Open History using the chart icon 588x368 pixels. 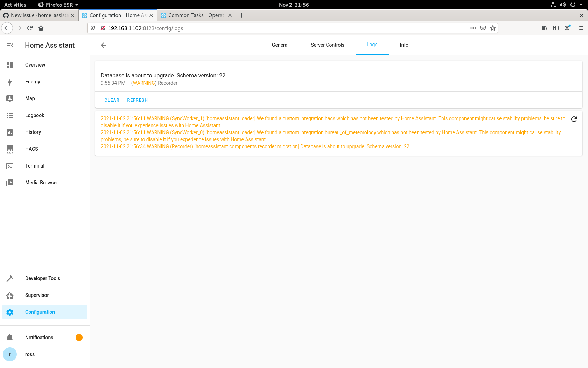10,132
